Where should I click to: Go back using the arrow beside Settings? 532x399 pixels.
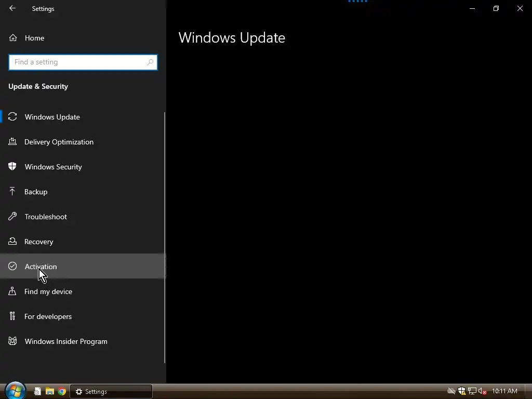(12, 8)
